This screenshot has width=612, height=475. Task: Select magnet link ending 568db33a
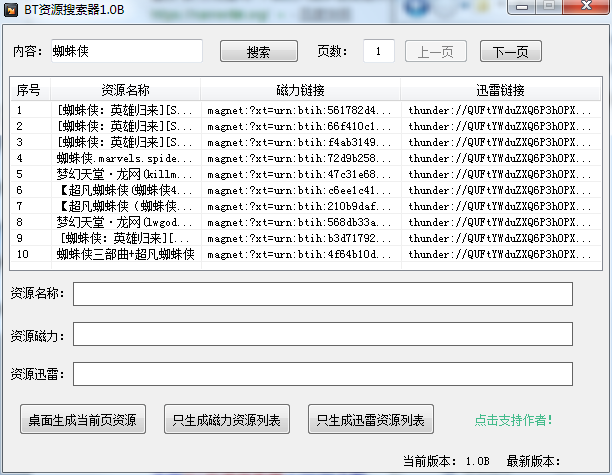pos(299,222)
